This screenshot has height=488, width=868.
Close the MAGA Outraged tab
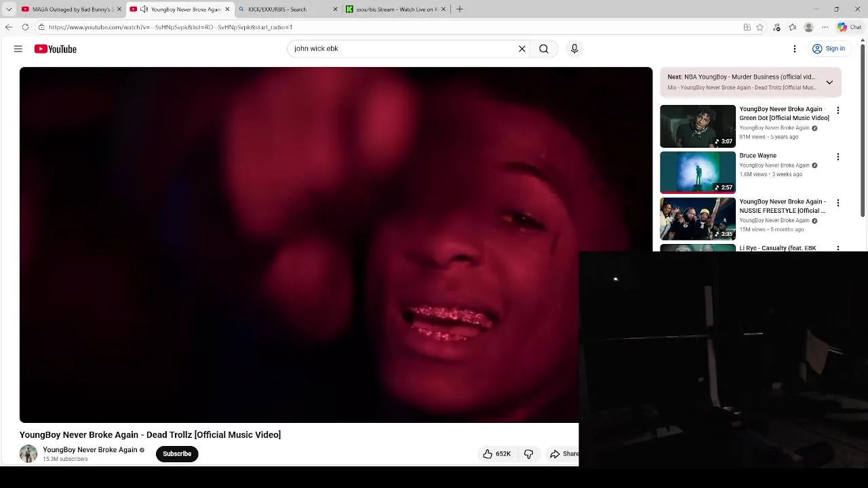119,9
